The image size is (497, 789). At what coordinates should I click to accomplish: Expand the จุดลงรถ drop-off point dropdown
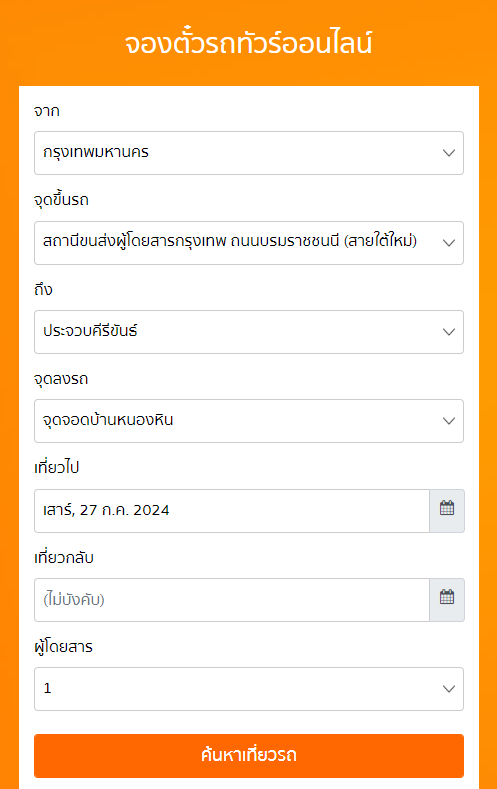pyautogui.click(x=248, y=421)
